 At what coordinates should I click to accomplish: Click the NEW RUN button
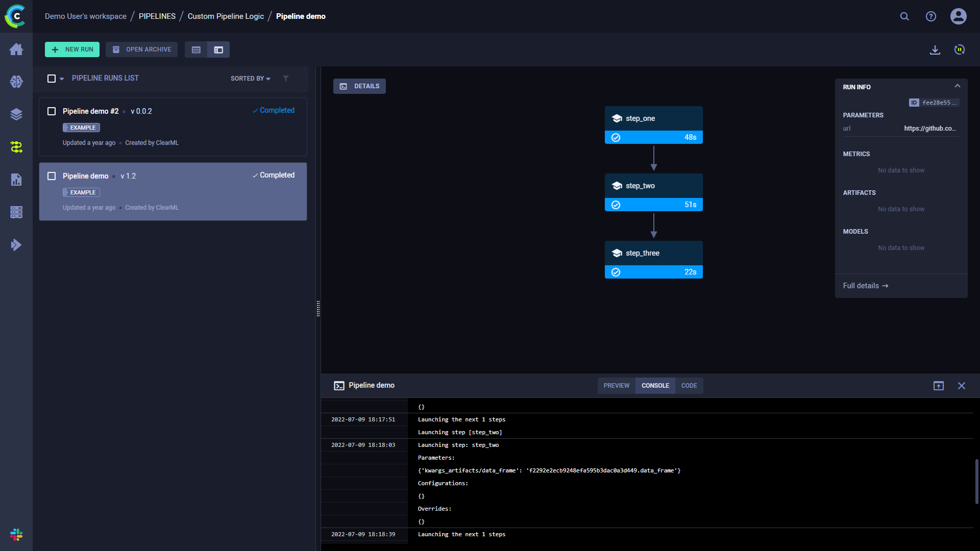(x=72, y=49)
